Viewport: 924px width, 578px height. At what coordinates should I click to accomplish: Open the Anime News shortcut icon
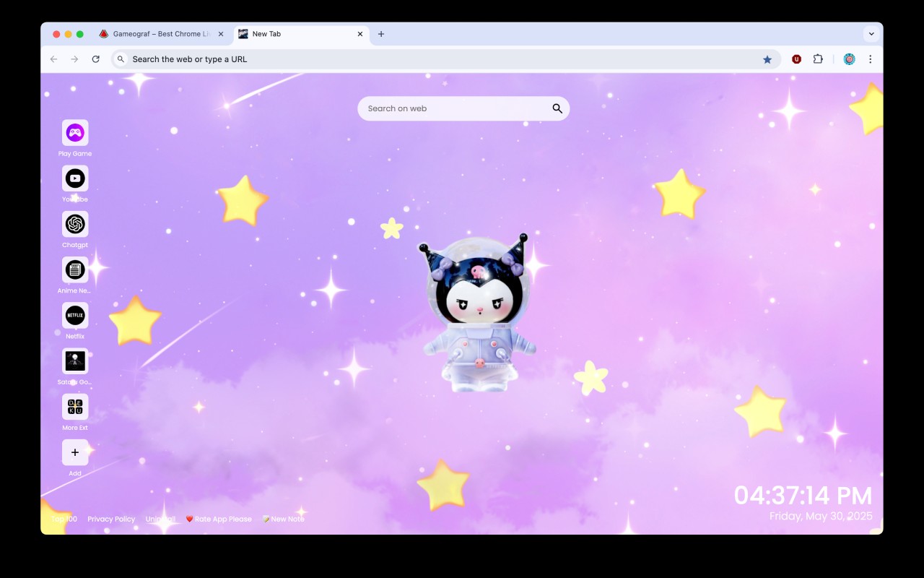(75, 269)
